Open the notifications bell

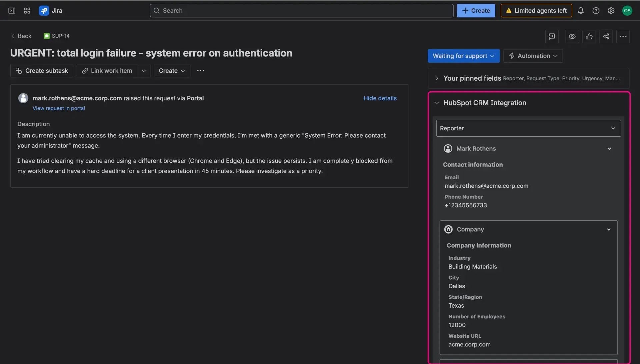581,10
